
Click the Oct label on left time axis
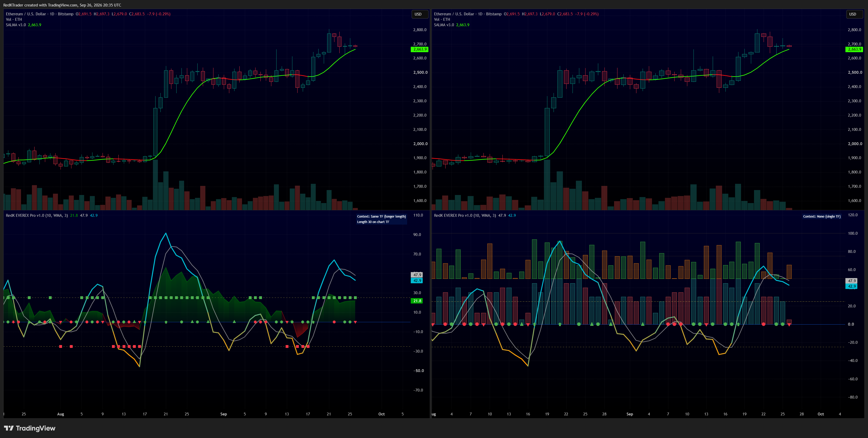click(381, 414)
